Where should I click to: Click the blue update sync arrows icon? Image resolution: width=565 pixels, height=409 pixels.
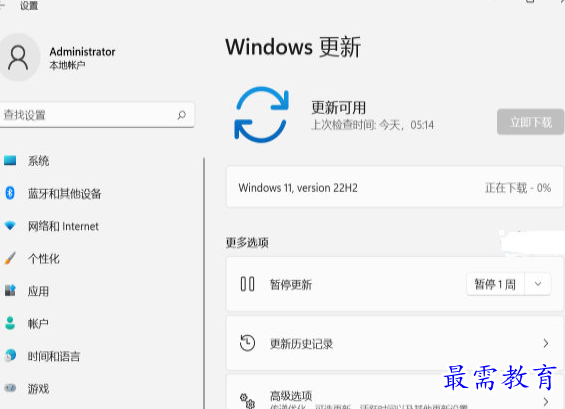point(262,115)
